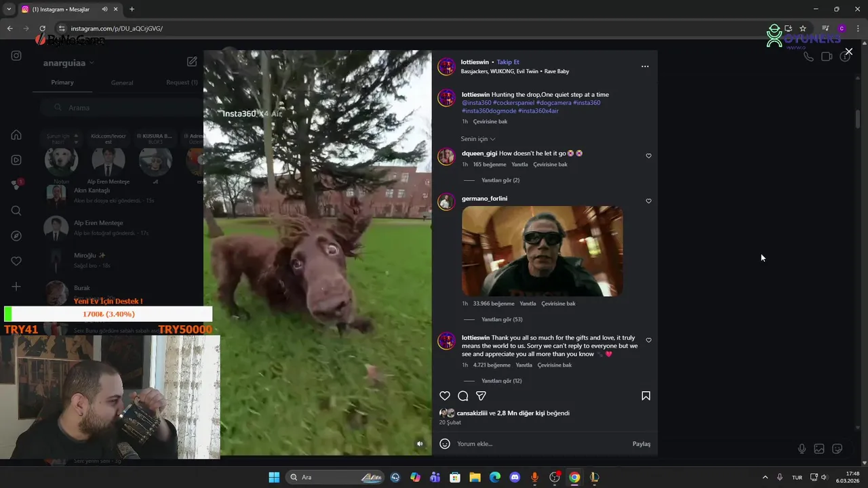
Task: Open the @insta360 mention
Action: click(x=477, y=102)
